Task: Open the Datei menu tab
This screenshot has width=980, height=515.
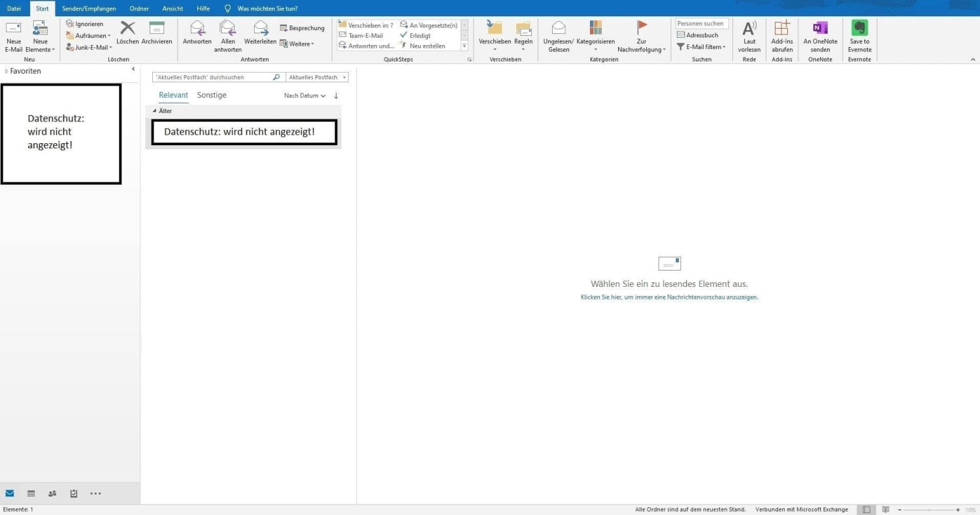Action: 14,8
